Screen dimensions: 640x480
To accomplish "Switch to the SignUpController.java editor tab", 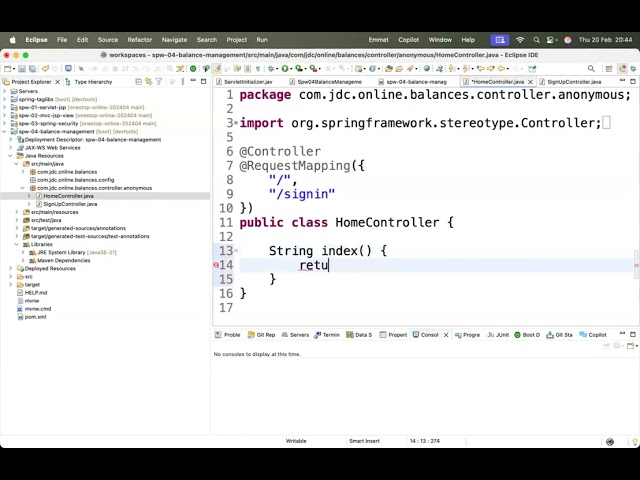I will [x=574, y=82].
